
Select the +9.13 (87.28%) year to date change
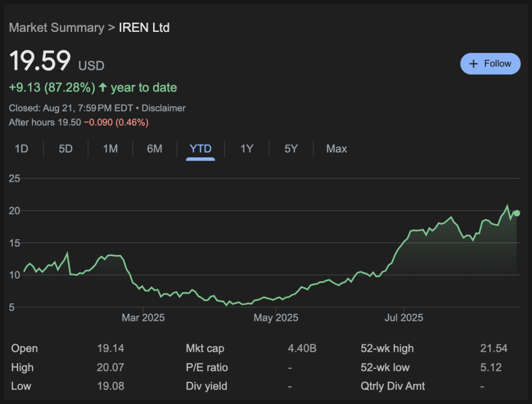point(93,88)
